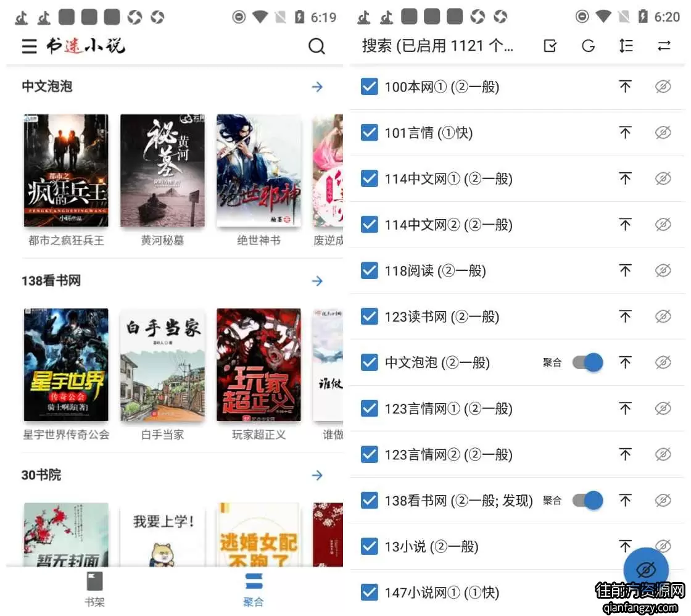Open the 玩家超正义 book cover
This screenshot has width=691, height=616.
259,365
